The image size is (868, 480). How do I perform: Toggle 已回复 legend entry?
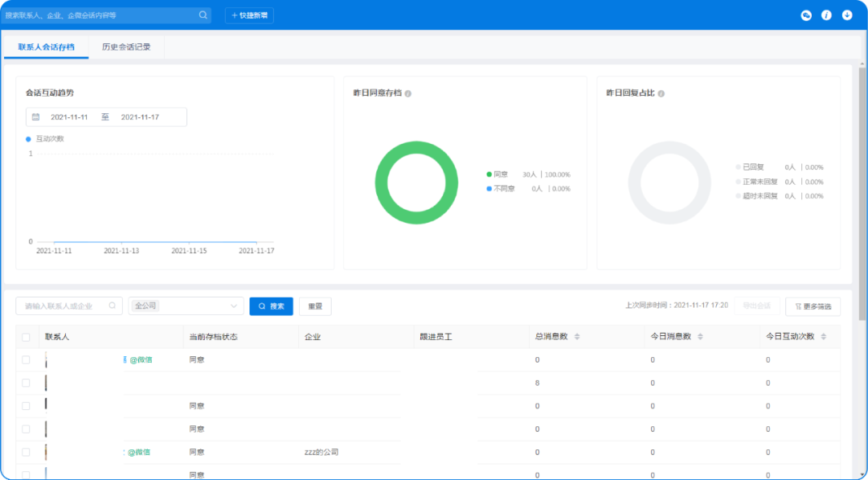coord(750,167)
